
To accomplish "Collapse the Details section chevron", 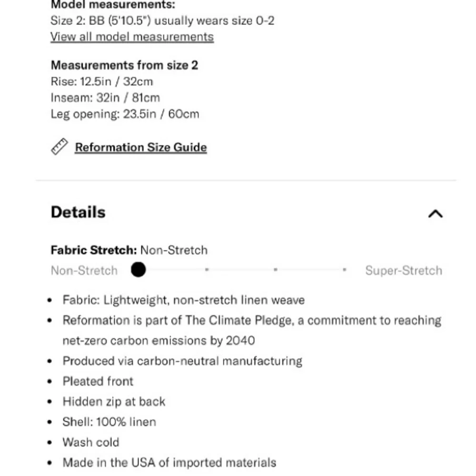I will tap(436, 214).
